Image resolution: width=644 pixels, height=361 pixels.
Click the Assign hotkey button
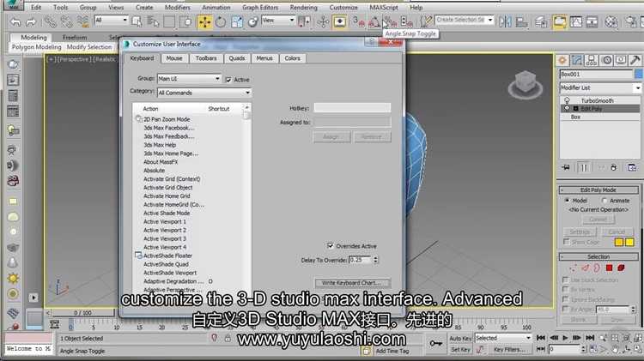[x=331, y=136]
